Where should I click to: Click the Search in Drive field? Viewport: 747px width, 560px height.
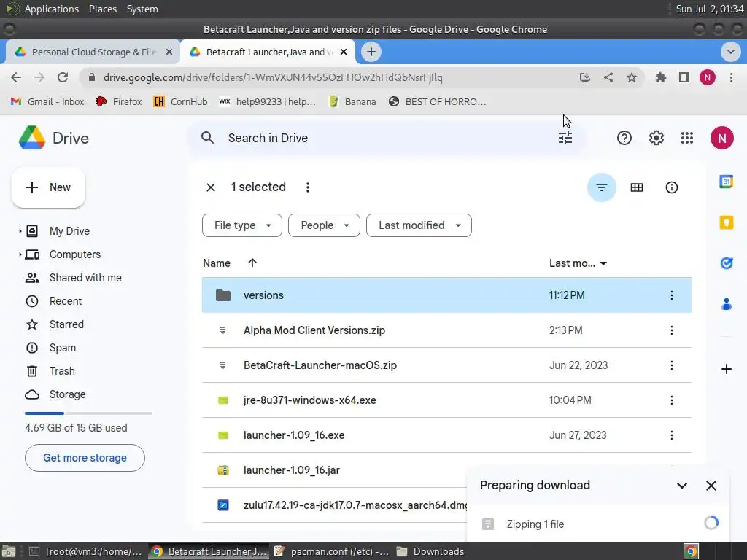click(386, 138)
